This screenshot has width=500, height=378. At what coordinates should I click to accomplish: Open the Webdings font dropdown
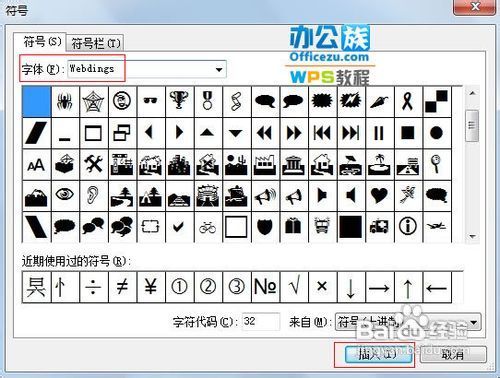(x=219, y=69)
